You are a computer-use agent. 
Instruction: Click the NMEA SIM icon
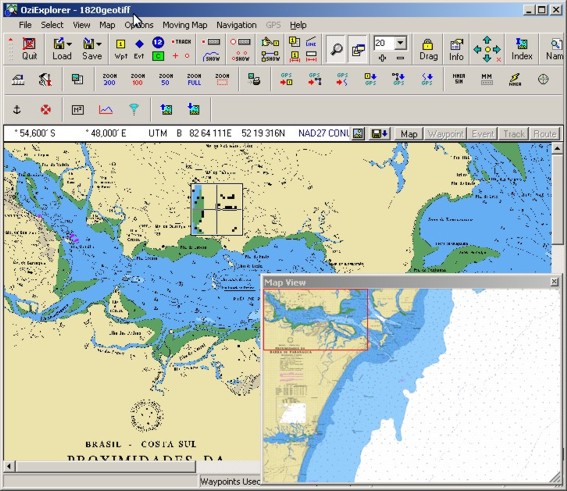coord(459,79)
